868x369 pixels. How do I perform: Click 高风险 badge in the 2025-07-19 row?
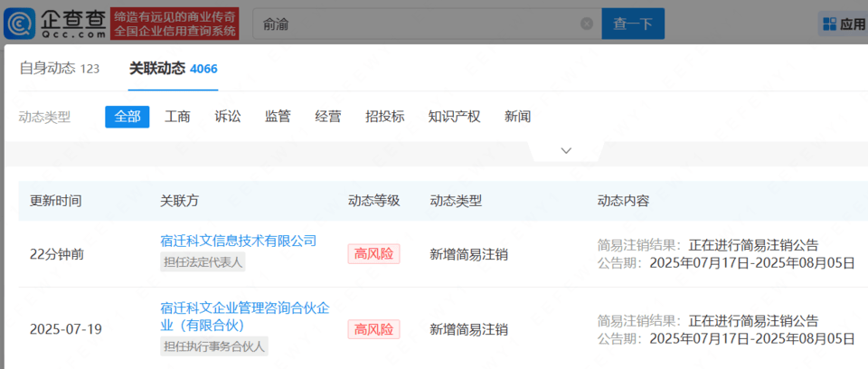pos(373,330)
